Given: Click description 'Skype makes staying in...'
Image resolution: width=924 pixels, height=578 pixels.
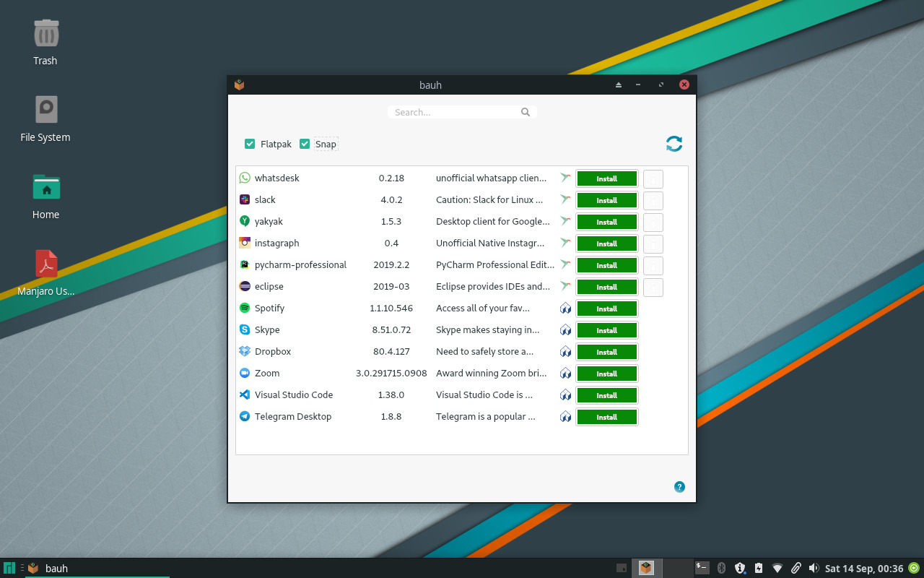Looking at the screenshot, I should [x=488, y=329].
